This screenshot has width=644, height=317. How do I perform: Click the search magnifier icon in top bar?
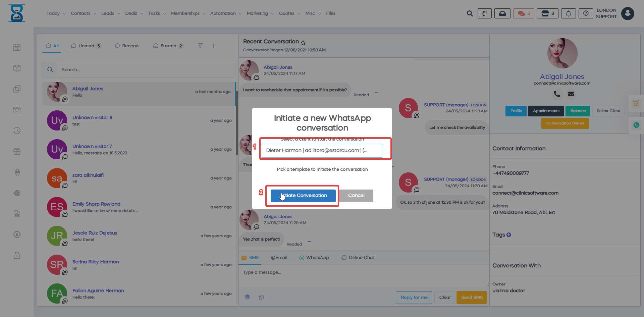pyautogui.click(x=470, y=13)
